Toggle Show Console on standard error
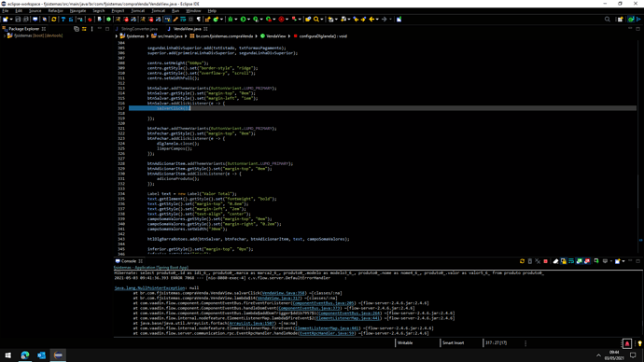 (587, 261)
